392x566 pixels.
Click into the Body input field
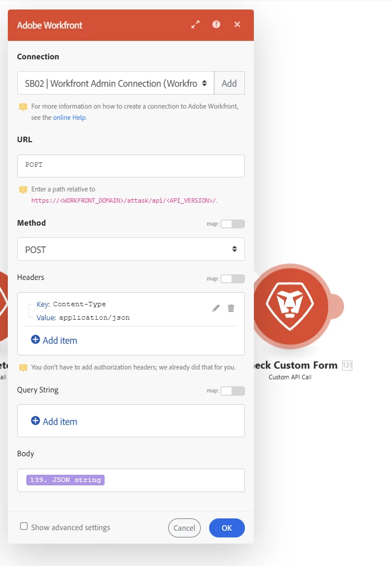131,480
